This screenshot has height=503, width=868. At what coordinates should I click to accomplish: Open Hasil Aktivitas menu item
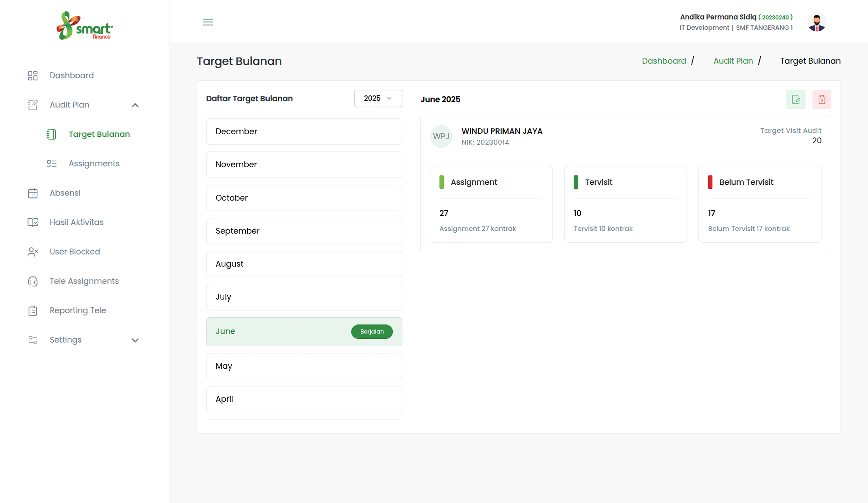[x=77, y=222]
